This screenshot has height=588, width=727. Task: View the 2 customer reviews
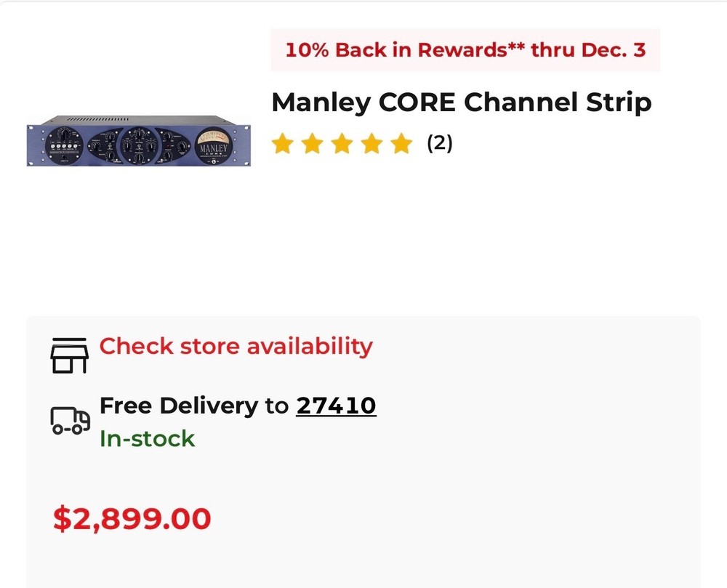coord(439,144)
